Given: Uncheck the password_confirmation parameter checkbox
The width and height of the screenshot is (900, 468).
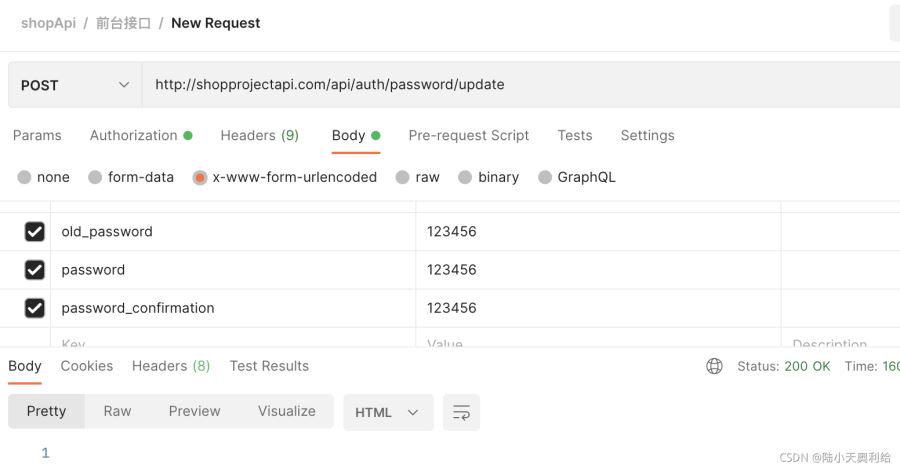Looking at the screenshot, I should point(35,308).
